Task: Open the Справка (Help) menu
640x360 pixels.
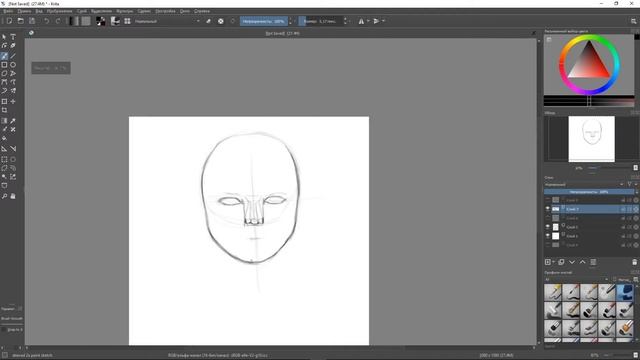Action: click(202, 11)
